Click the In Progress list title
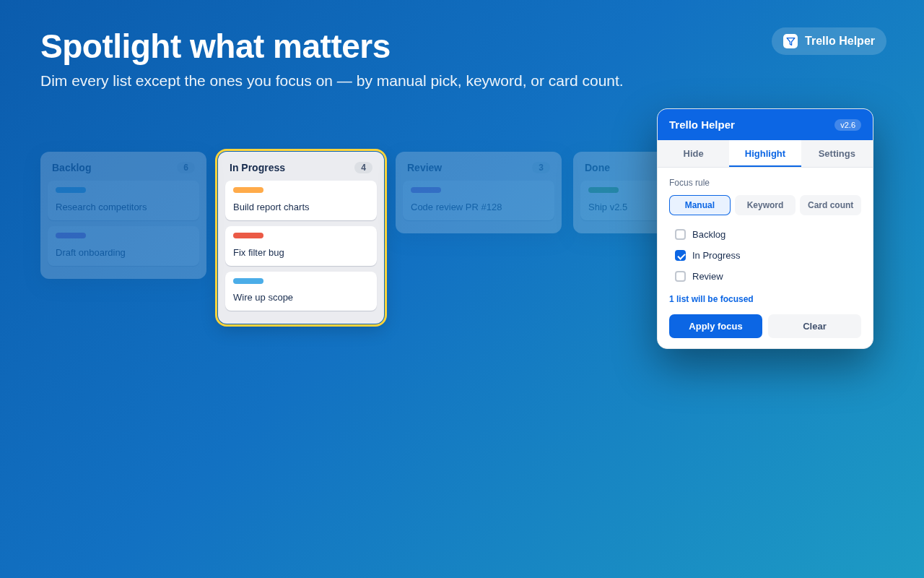The image size is (924, 578). [x=257, y=168]
